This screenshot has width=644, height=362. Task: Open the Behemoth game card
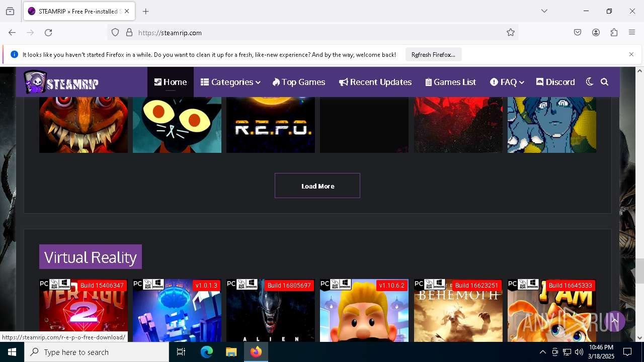[x=458, y=310]
